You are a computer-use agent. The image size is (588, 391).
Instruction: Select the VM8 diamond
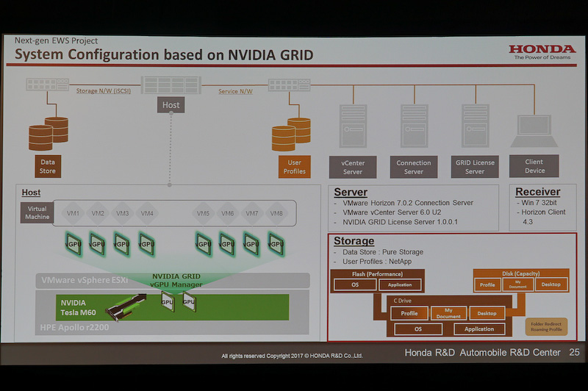[x=276, y=213]
